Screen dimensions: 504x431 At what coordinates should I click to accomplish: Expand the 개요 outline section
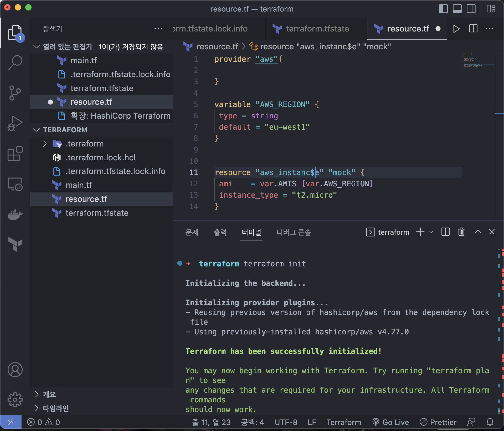37,394
